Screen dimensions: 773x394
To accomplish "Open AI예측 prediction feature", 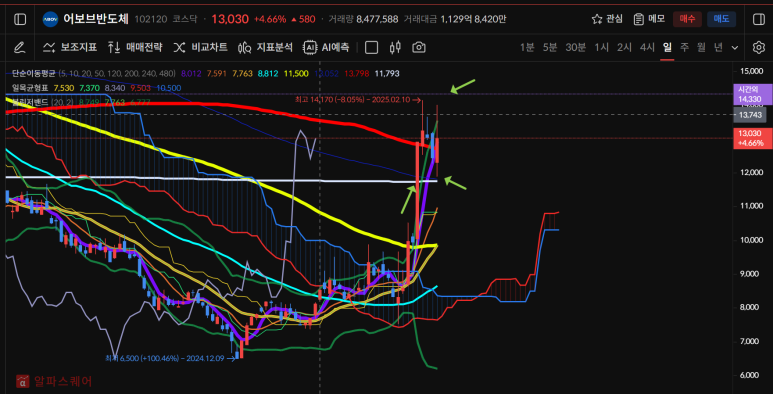I will coord(326,47).
